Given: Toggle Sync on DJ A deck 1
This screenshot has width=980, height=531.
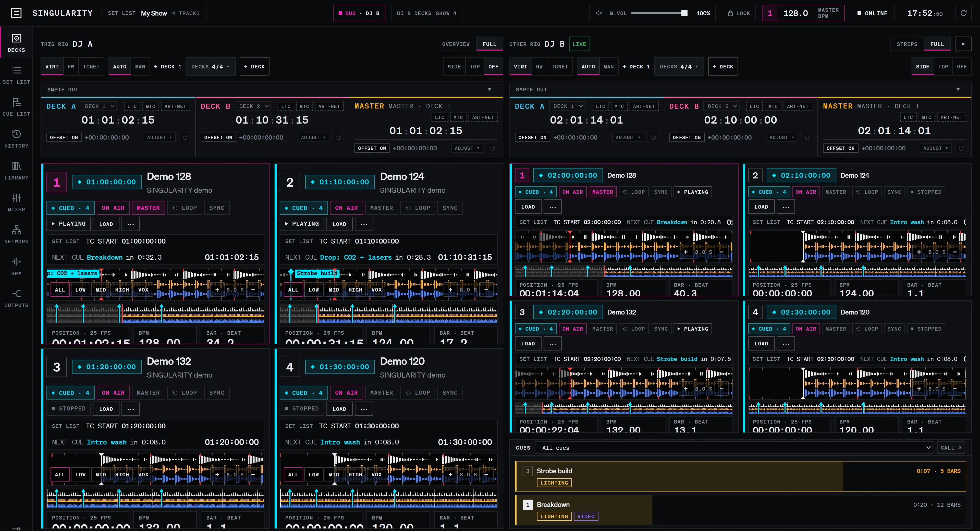Looking at the screenshot, I should pyautogui.click(x=217, y=208).
